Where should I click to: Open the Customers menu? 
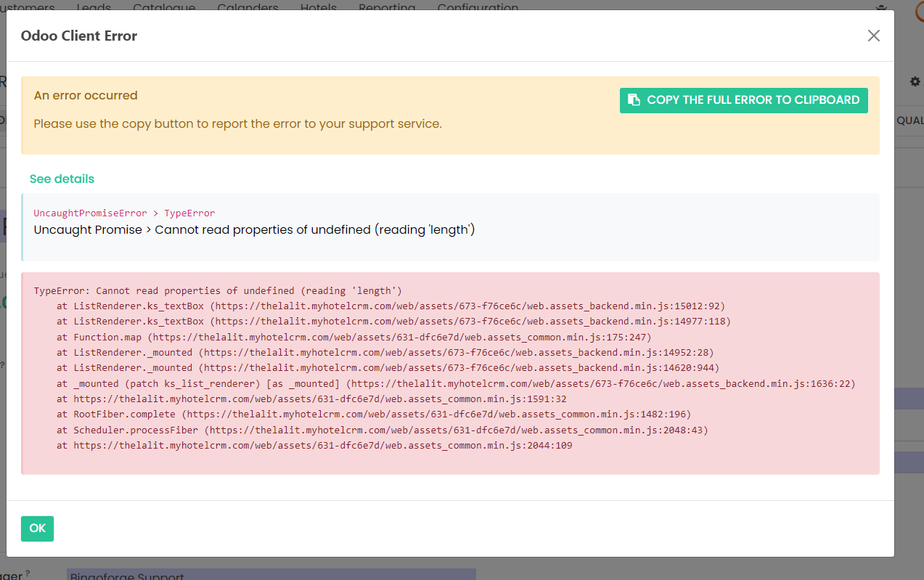click(28, 5)
